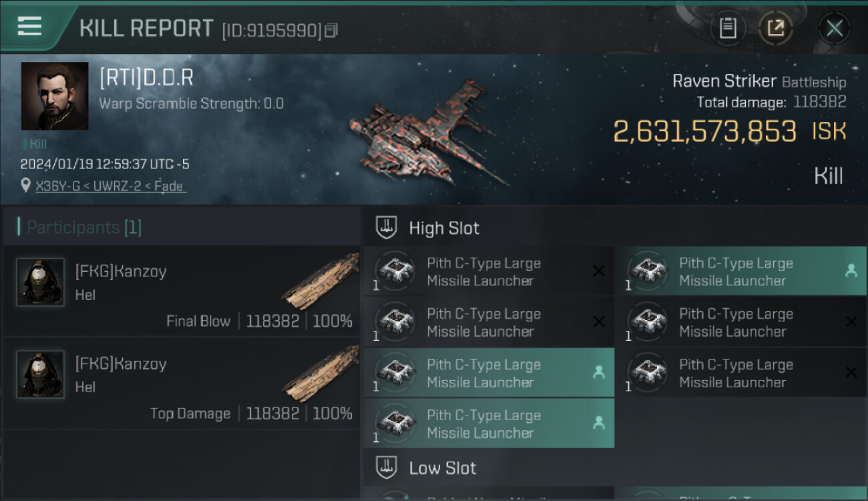Select Kanzoy's Top Damage entry

point(182,383)
